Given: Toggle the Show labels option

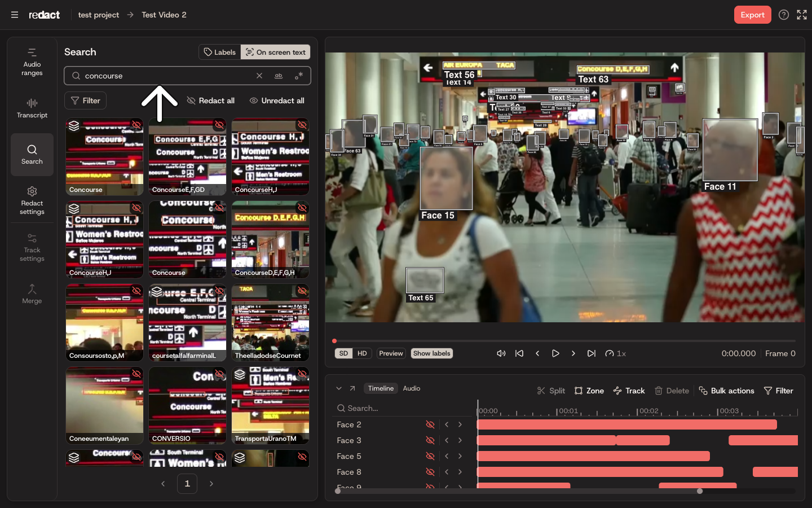Looking at the screenshot, I should pyautogui.click(x=432, y=353).
